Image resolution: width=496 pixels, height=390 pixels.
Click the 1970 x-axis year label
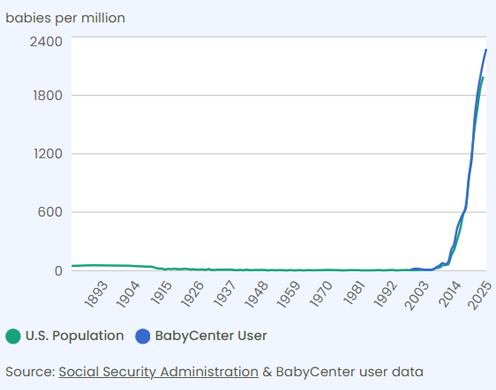click(x=321, y=294)
